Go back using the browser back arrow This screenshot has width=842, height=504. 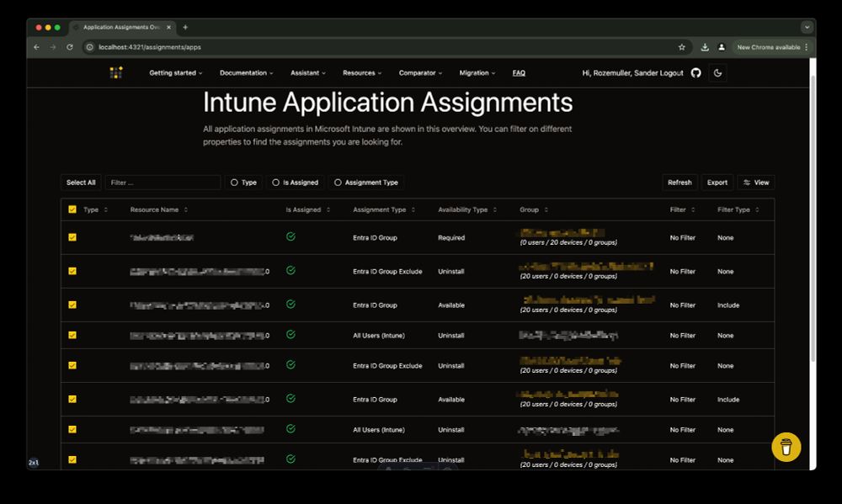coord(36,47)
